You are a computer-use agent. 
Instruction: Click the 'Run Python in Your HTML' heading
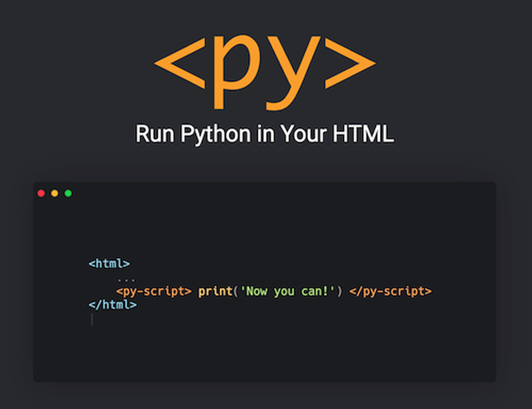[x=265, y=134]
